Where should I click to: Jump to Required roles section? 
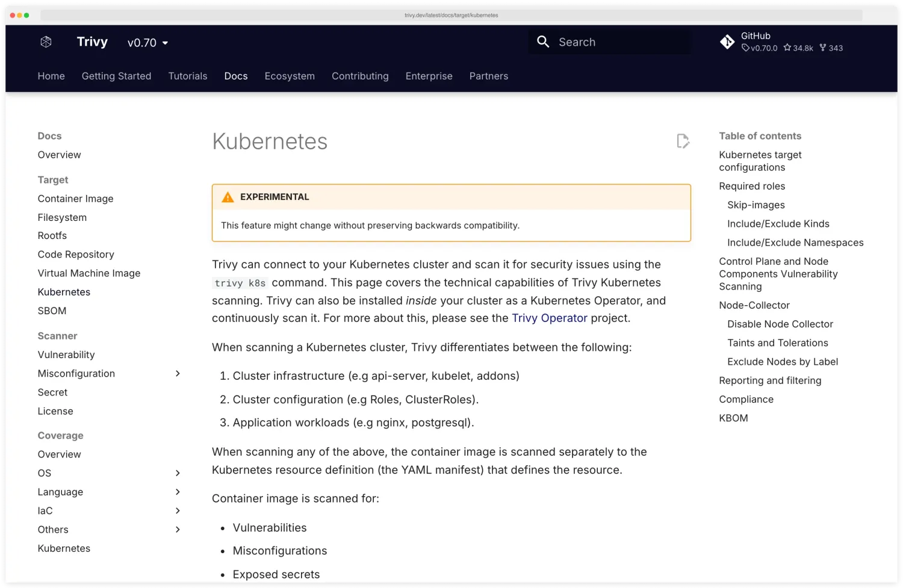point(752,186)
